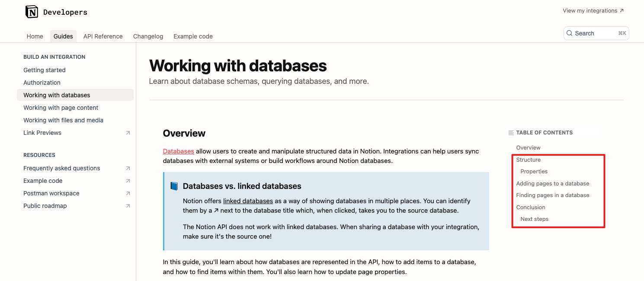Click the Notion logo icon
Screen dimensions: 644x281
point(32,12)
